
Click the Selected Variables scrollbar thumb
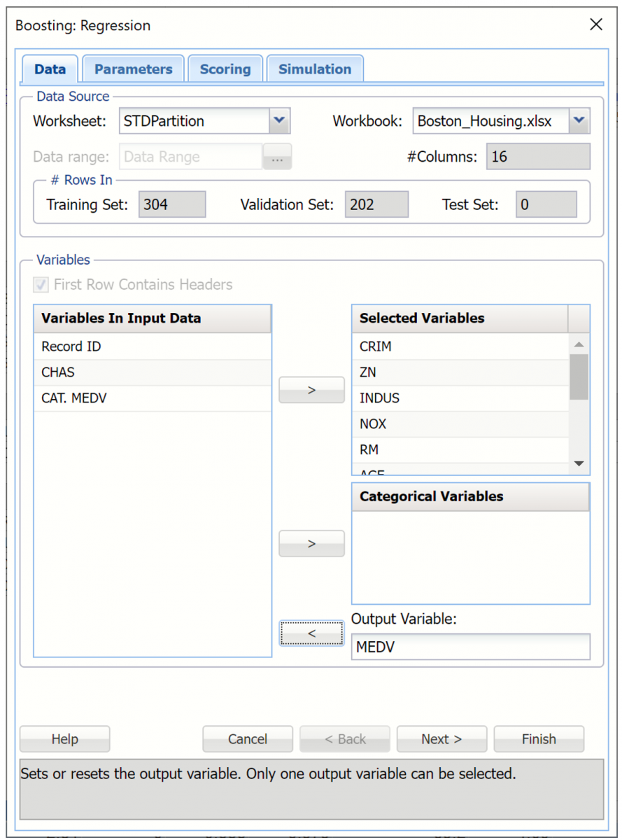tap(579, 377)
